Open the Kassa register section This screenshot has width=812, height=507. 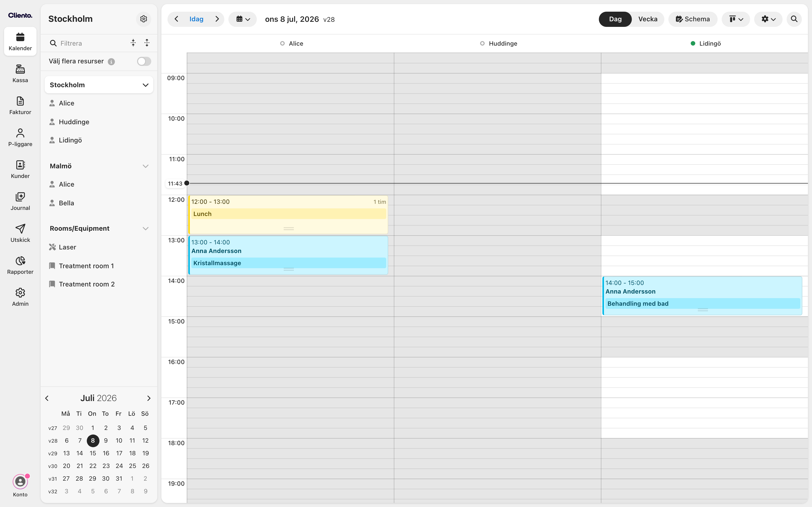point(20,74)
